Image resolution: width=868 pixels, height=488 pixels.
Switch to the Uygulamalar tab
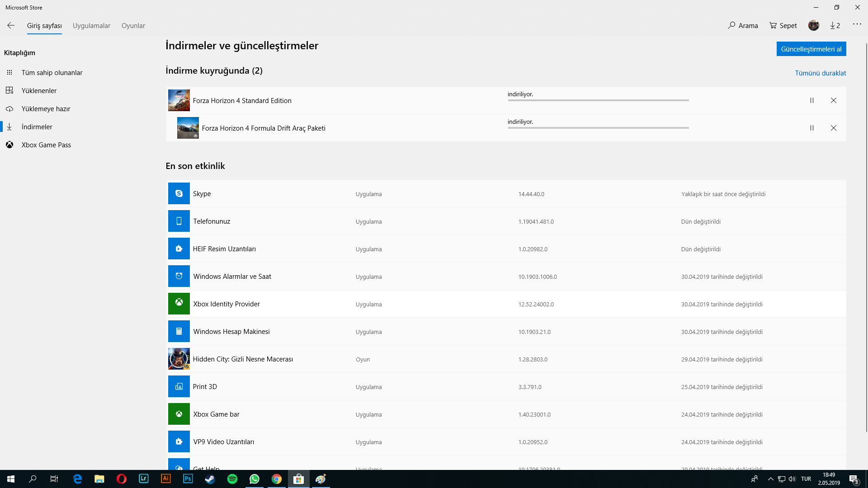point(91,26)
